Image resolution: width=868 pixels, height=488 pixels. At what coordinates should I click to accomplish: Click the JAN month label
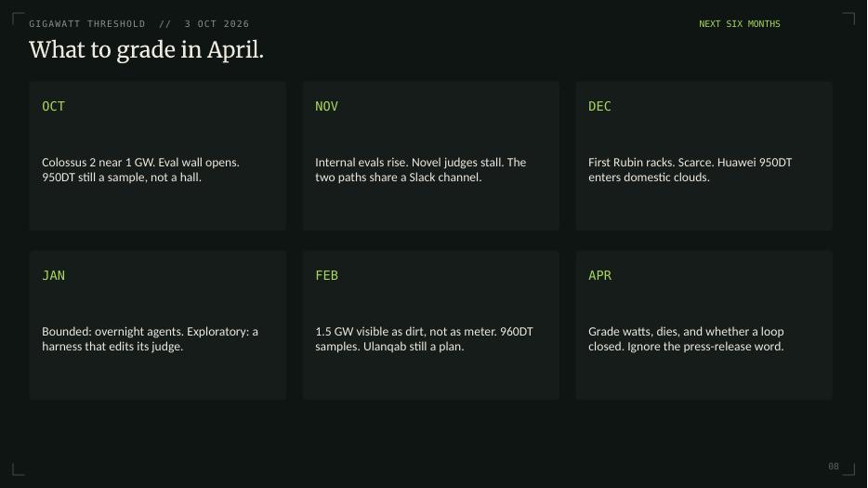coord(53,275)
